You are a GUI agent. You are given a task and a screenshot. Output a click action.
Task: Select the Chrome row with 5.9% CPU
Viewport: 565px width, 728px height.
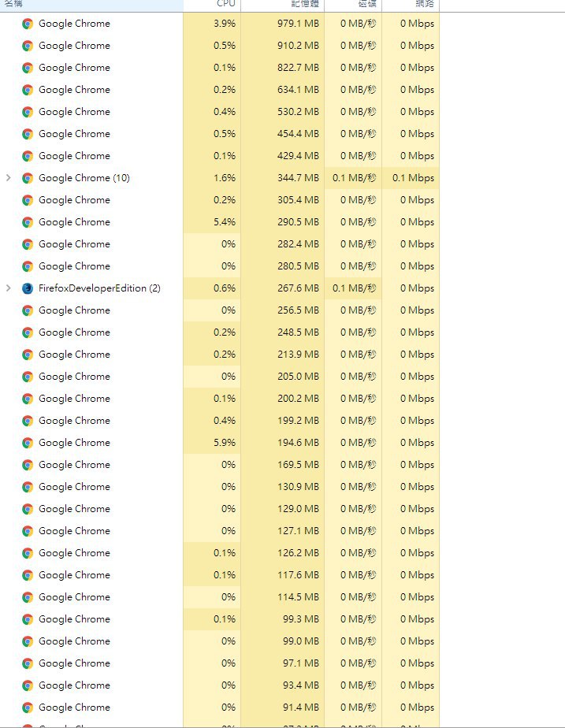[220, 443]
